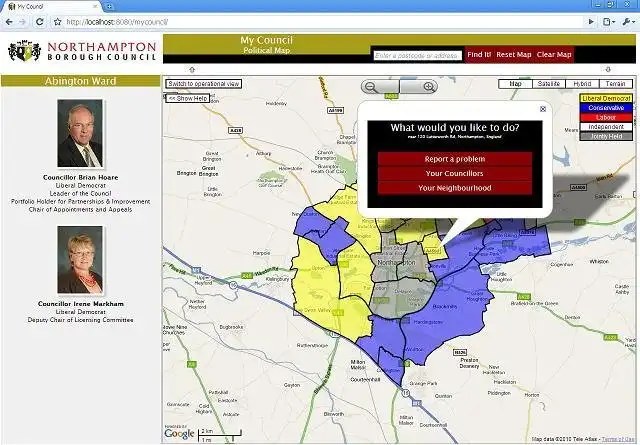Open the browser wrench settings menu

click(x=627, y=22)
